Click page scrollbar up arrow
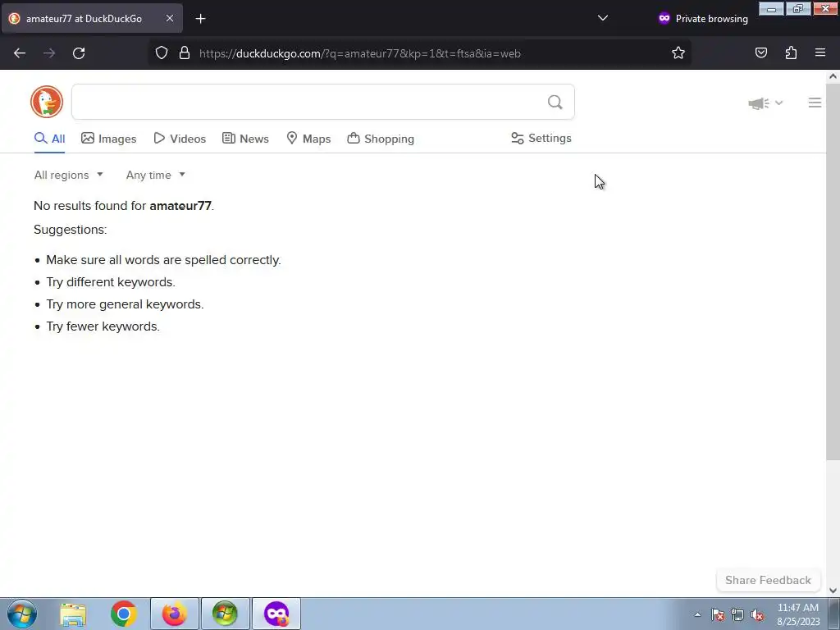The image size is (840, 630). [833, 76]
